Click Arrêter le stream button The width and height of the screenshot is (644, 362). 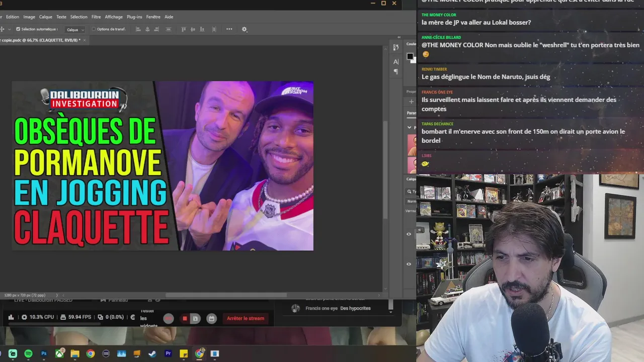(x=246, y=318)
